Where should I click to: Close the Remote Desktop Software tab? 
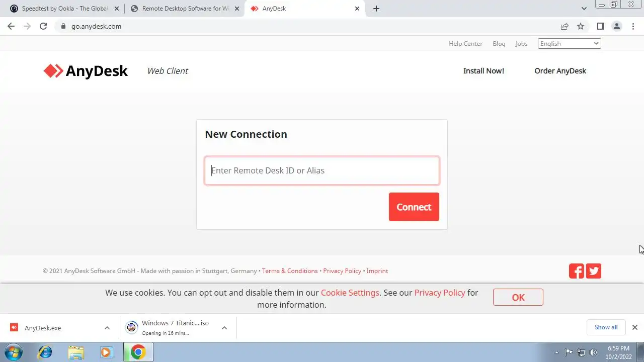point(237,9)
